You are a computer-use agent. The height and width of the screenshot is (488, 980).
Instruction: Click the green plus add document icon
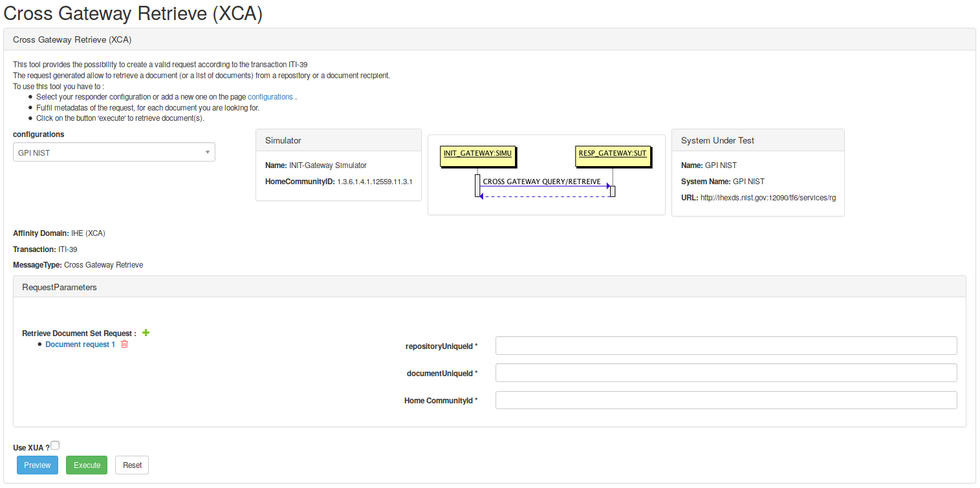(146, 333)
